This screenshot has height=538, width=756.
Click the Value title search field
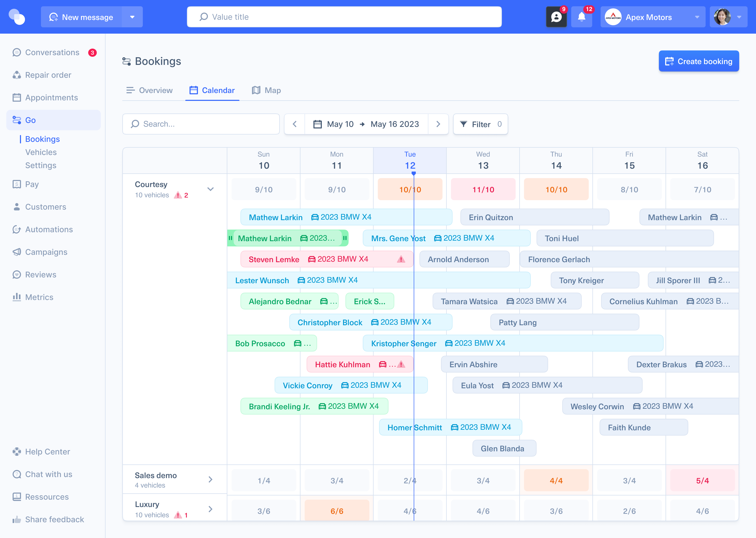pos(344,17)
